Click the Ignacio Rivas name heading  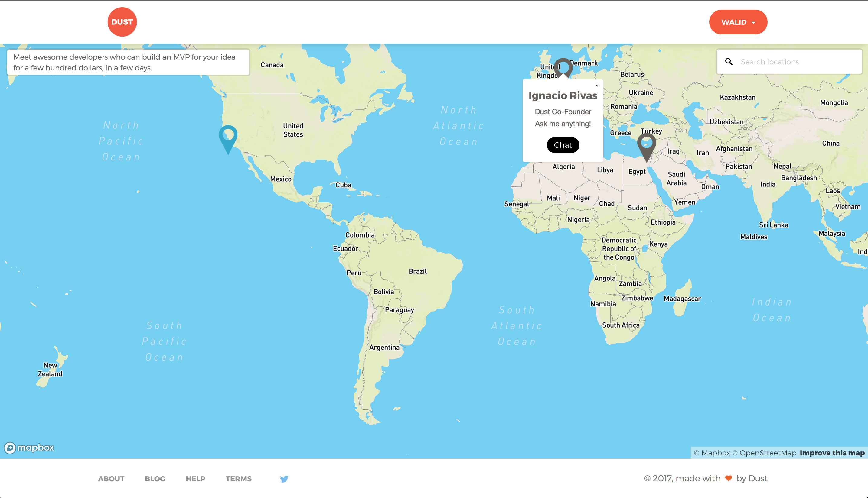tap(563, 95)
